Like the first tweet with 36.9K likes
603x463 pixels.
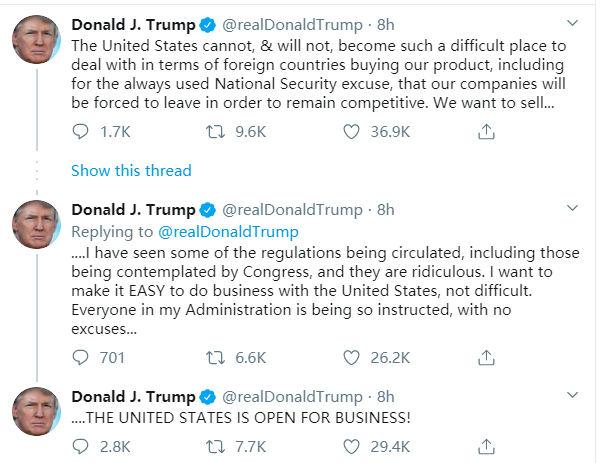pos(351,130)
